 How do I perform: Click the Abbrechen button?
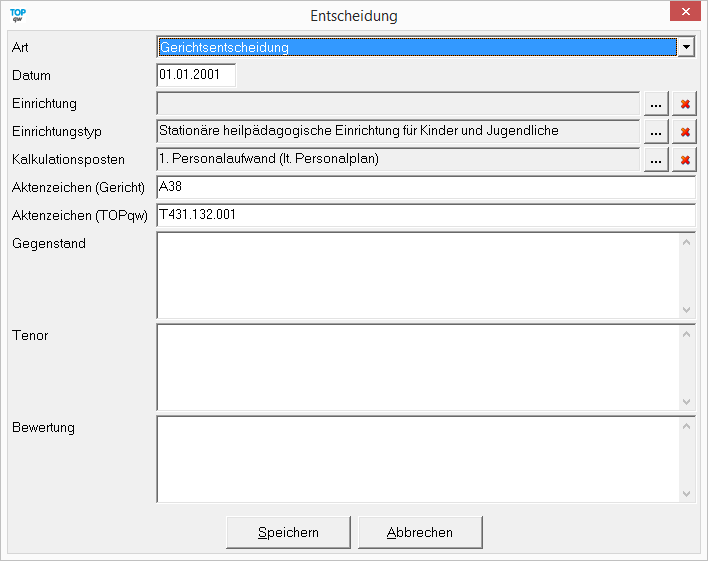pyautogui.click(x=420, y=532)
